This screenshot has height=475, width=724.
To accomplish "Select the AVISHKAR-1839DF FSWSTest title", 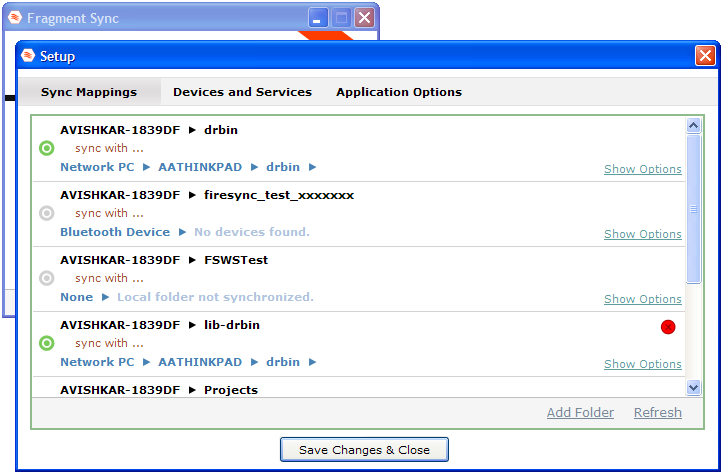I will click(x=164, y=260).
